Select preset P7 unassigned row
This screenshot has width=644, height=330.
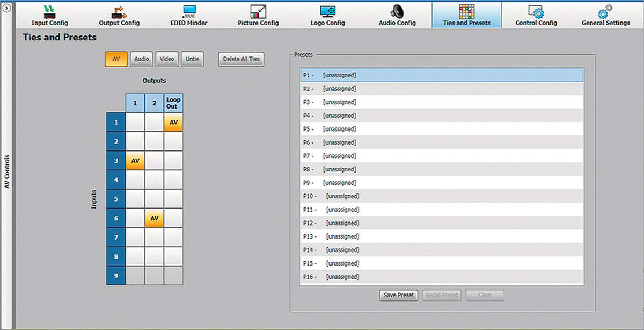442,156
